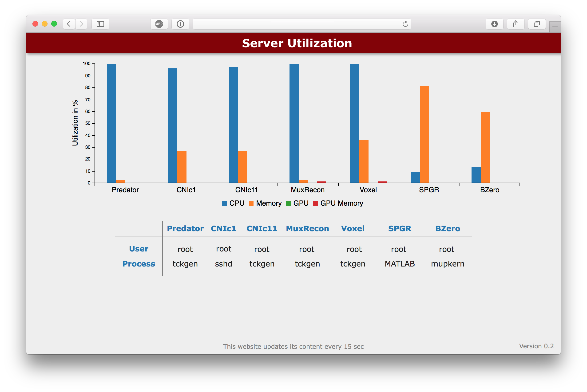587x392 pixels.
Task: Click the Predator column header in the table
Action: click(x=185, y=228)
